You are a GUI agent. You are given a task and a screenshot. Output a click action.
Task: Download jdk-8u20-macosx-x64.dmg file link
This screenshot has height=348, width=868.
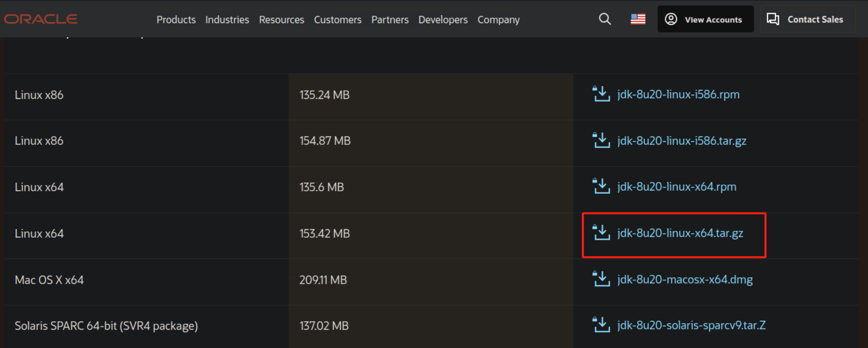(685, 279)
